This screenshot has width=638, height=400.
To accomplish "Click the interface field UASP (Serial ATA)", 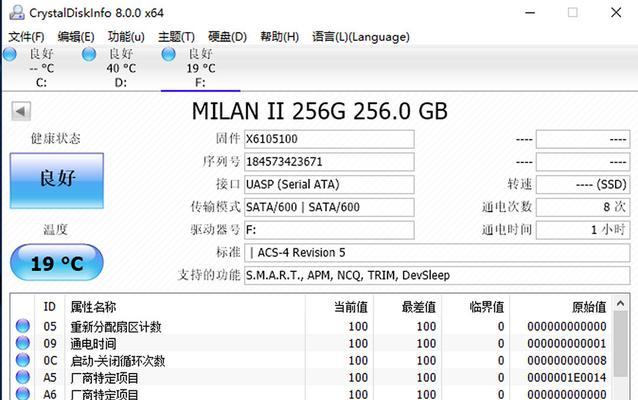I will [329, 185].
